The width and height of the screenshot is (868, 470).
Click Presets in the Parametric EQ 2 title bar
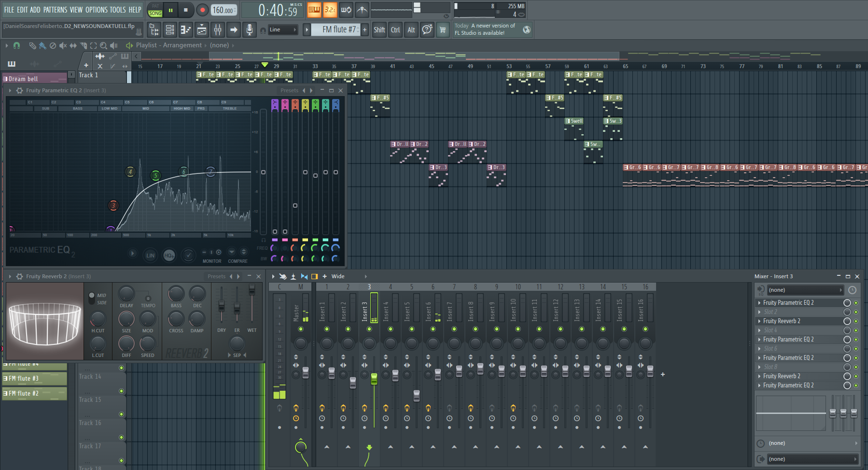(x=289, y=90)
